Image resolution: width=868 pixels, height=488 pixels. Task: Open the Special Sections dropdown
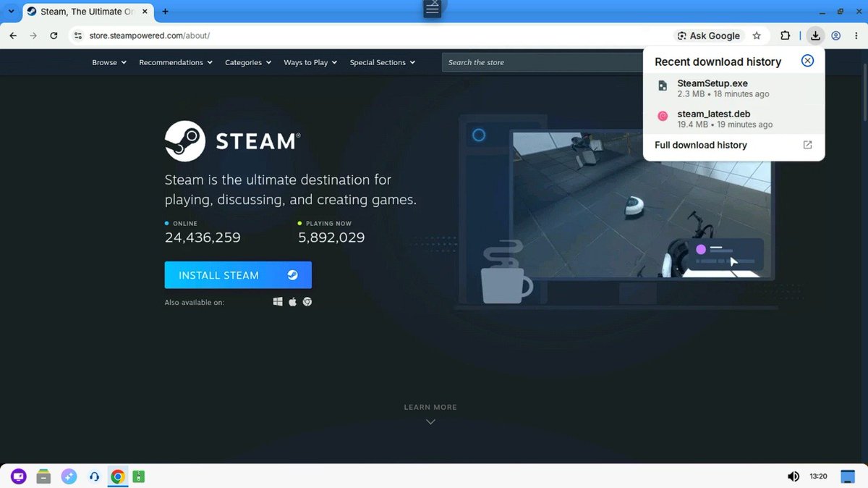[x=383, y=62]
